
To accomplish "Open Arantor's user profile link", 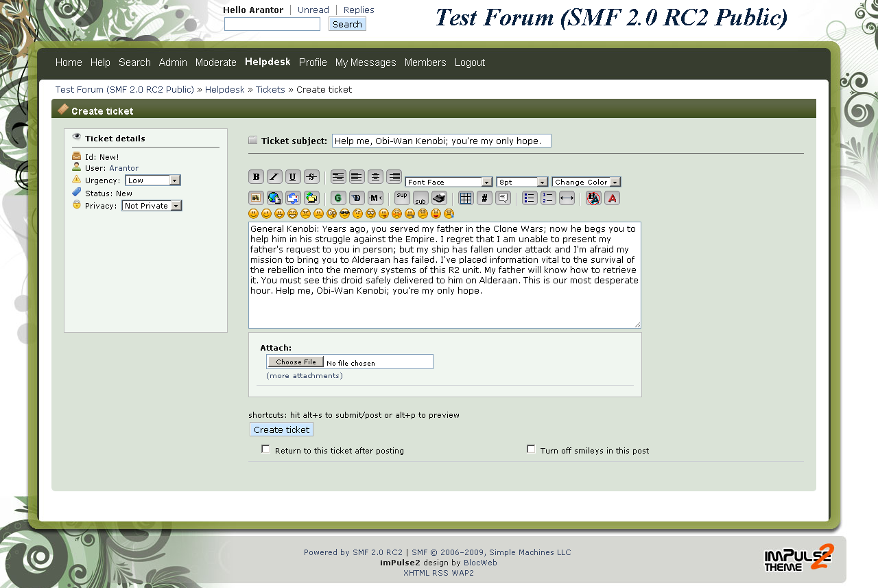I will click(123, 168).
